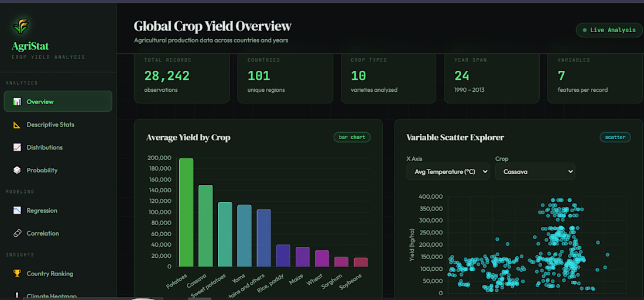Screen dimensions: 644x300
Task: Click the AgriStat wheat logo icon
Action: [x=20, y=26]
